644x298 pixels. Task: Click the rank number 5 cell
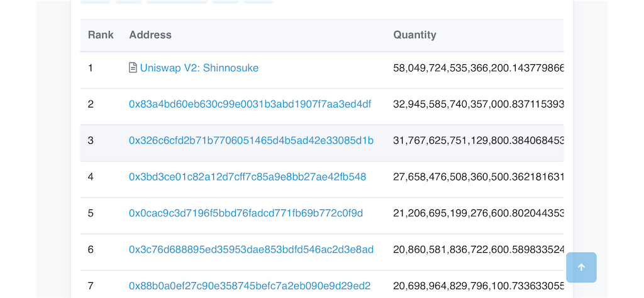(x=91, y=214)
